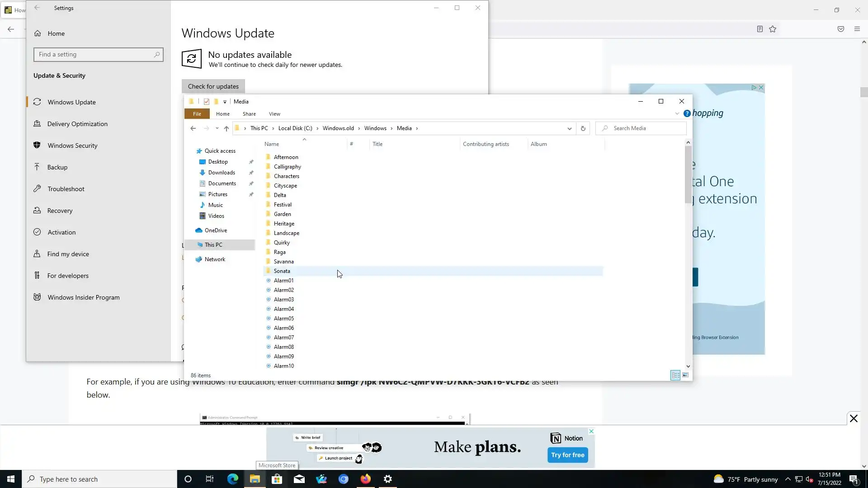Switch to details view layout
This screenshot has height=488, width=868.
675,375
